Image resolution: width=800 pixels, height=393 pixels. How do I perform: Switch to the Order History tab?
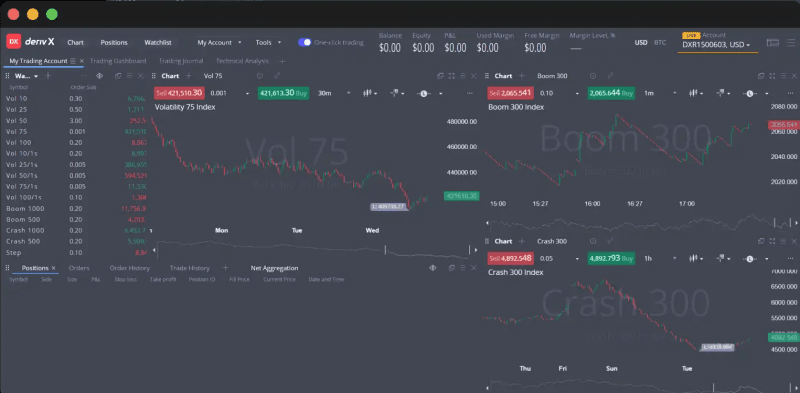[130, 268]
